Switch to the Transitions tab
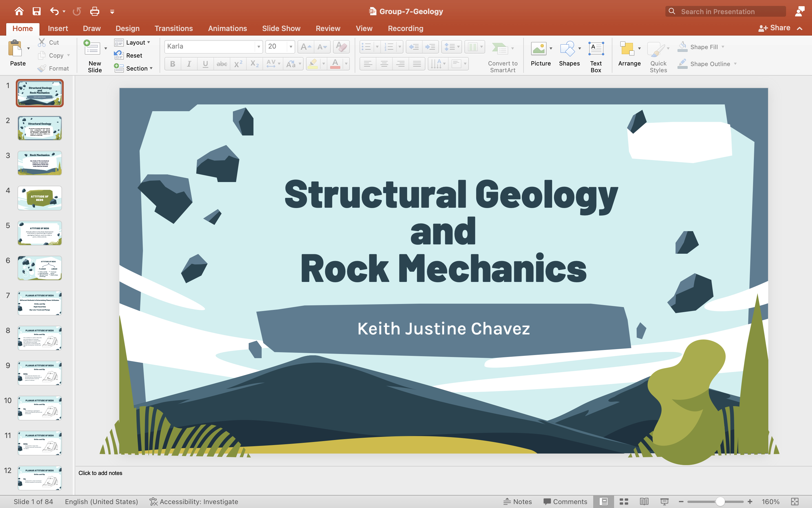Image resolution: width=812 pixels, height=508 pixels. point(173,28)
